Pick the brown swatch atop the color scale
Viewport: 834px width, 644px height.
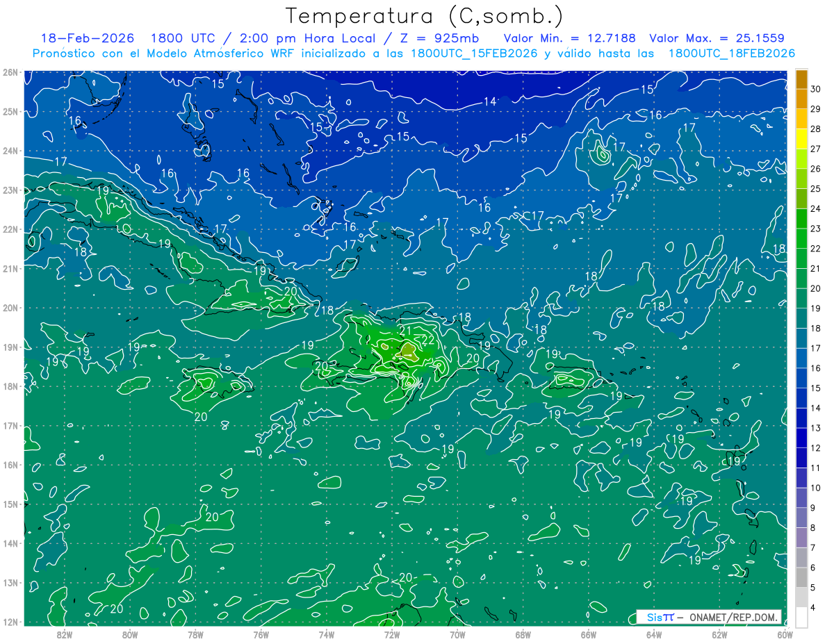[801, 79]
